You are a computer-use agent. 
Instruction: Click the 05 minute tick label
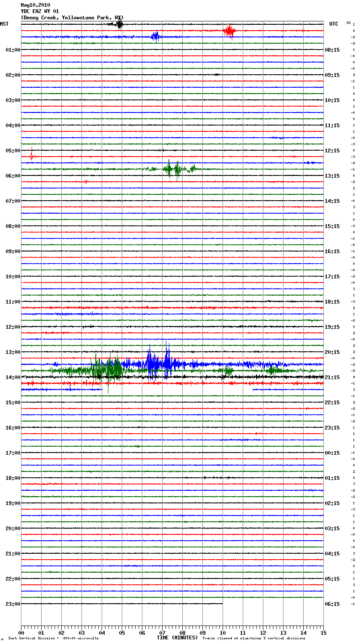[x=122, y=633]
